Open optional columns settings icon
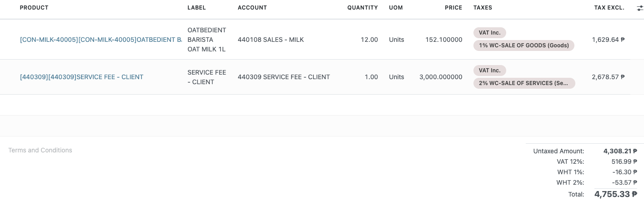644x207 pixels. pos(640,8)
